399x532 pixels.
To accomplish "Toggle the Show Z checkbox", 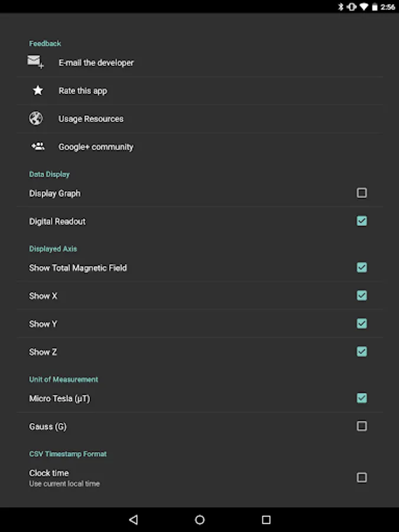I will [362, 352].
